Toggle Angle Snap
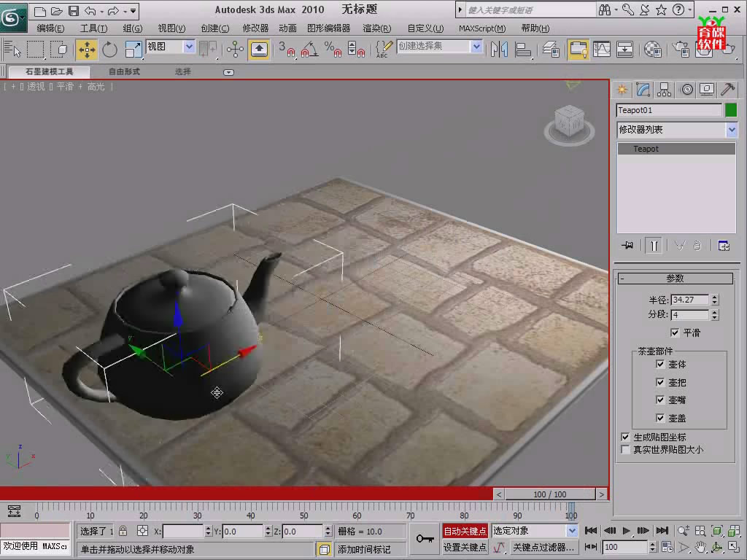Screen dimensions: 747x560 coord(309,50)
